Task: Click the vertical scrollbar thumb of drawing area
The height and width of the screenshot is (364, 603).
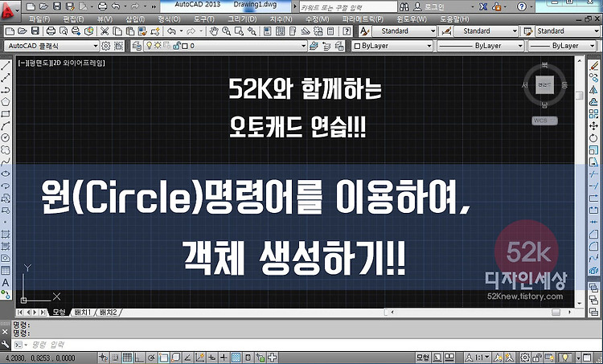Action: tap(580, 96)
